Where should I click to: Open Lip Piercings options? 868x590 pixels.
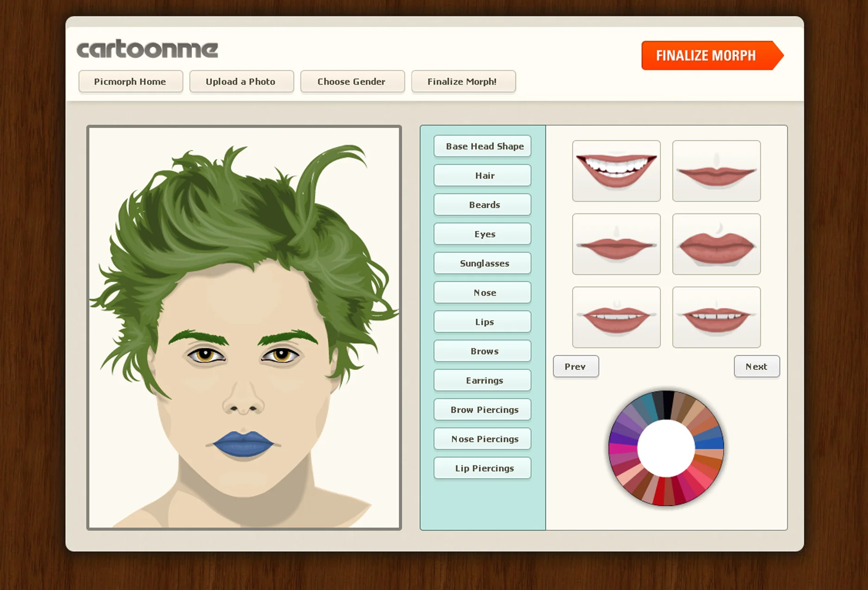(482, 468)
